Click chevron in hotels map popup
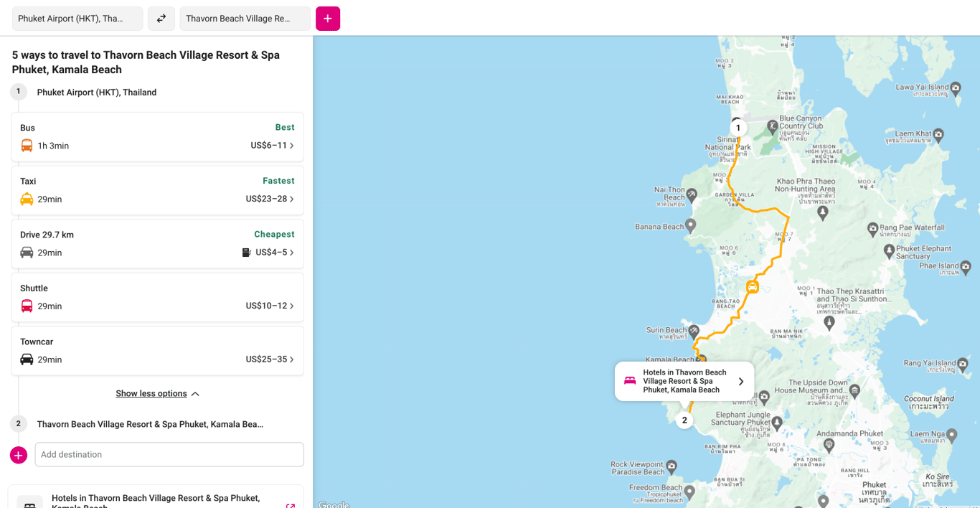980x508 pixels. tap(741, 382)
